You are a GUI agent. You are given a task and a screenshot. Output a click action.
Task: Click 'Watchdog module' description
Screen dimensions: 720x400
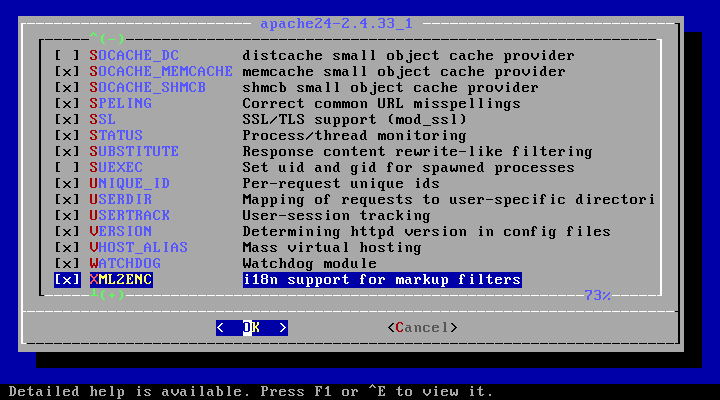[x=309, y=264]
